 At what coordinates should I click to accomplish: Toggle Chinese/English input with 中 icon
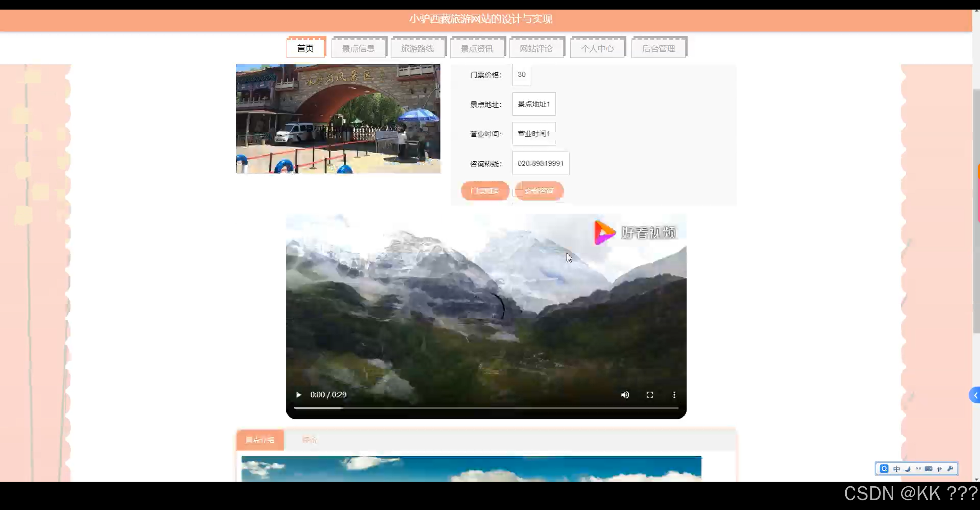pyautogui.click(x=896, y=468)
